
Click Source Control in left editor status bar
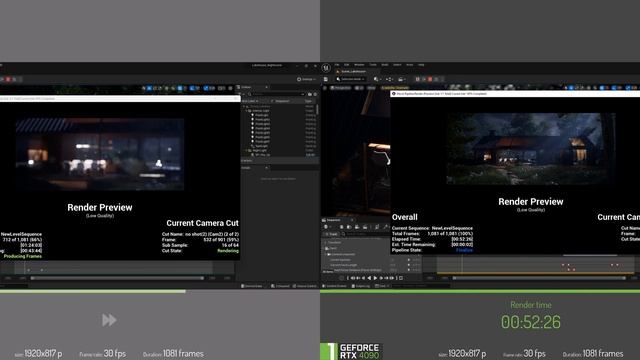click(305, 286)
